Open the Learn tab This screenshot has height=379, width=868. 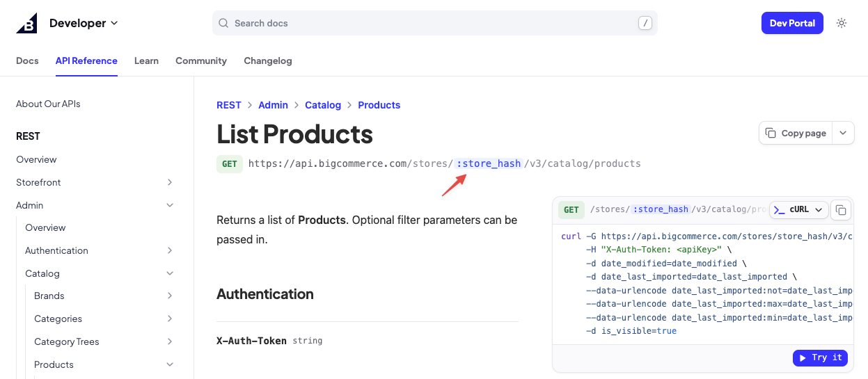point(146,61)
